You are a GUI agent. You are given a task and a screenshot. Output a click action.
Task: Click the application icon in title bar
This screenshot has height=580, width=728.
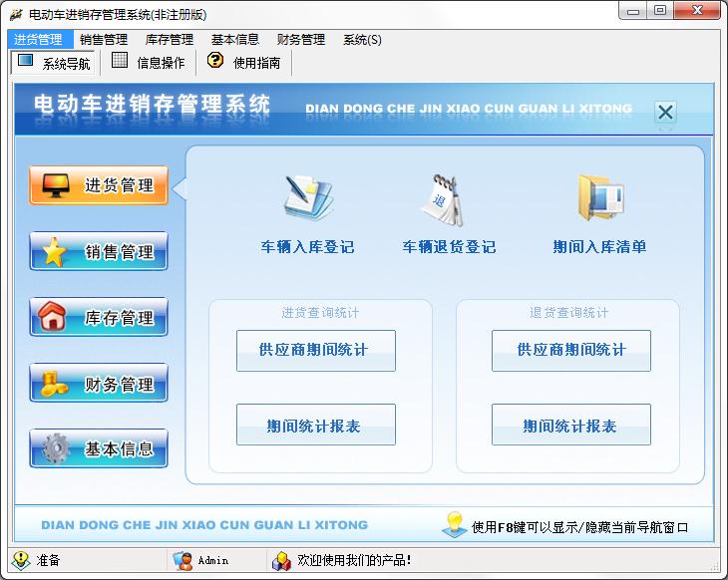point(16,15)
